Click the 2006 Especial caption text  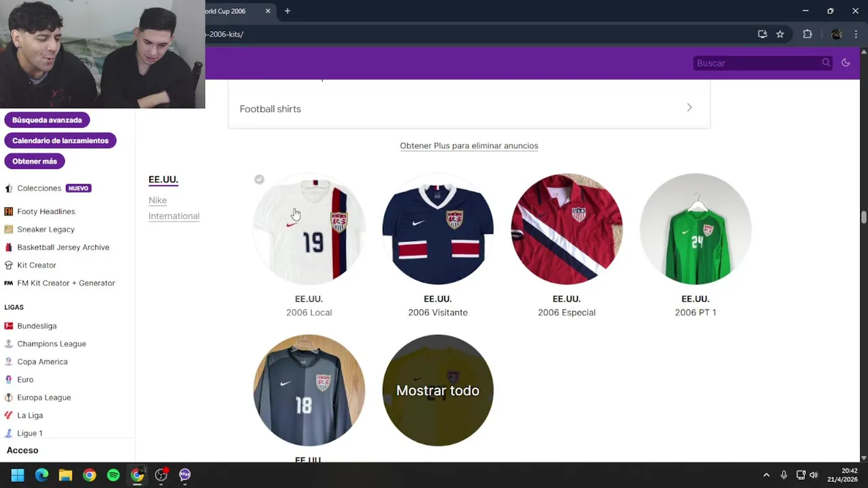(x=567, y=312)
